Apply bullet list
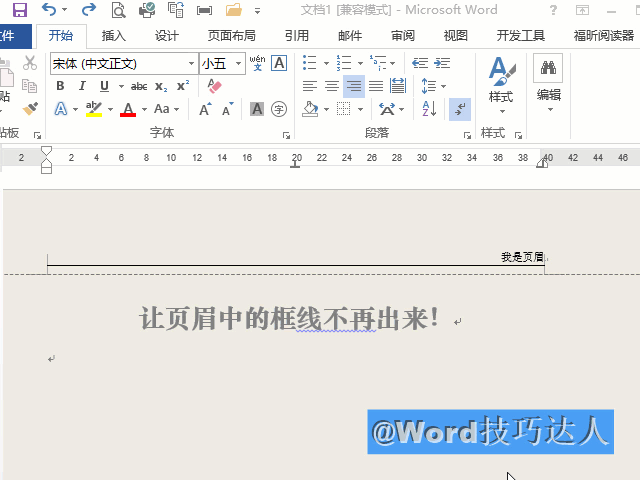 [310, 63]
